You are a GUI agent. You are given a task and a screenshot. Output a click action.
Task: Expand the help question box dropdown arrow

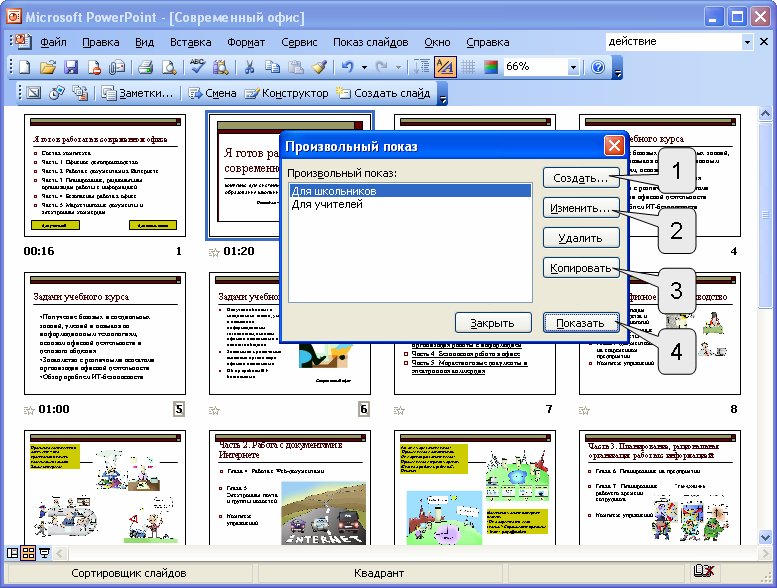tap(747, 42)
